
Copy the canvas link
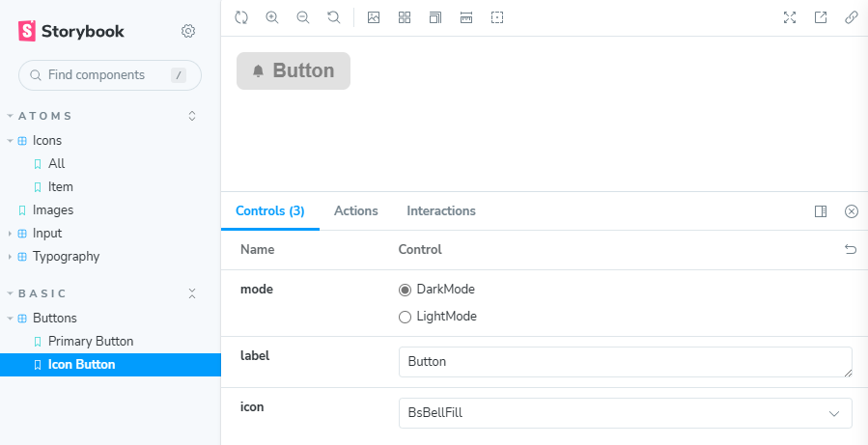[x=852, y=17]
